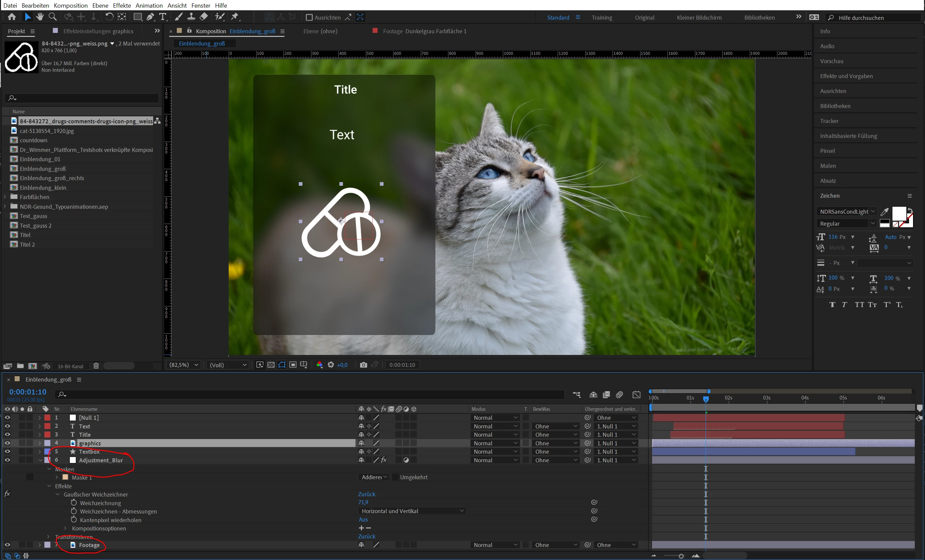
Task: Take snapshot with camera icon
Action: pos(363,365)
